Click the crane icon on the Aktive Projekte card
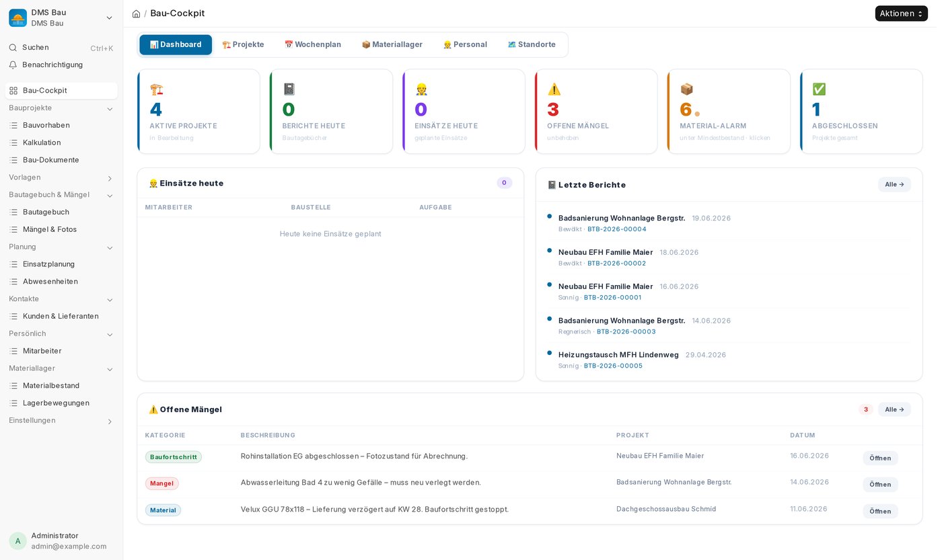The height and width of the screenshot is (560, 942). pos(156,89)
